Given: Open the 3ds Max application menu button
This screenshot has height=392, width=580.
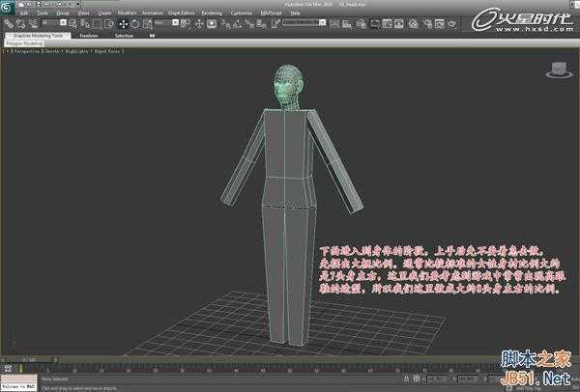Looking at the screenshot, I should (7, 8).
